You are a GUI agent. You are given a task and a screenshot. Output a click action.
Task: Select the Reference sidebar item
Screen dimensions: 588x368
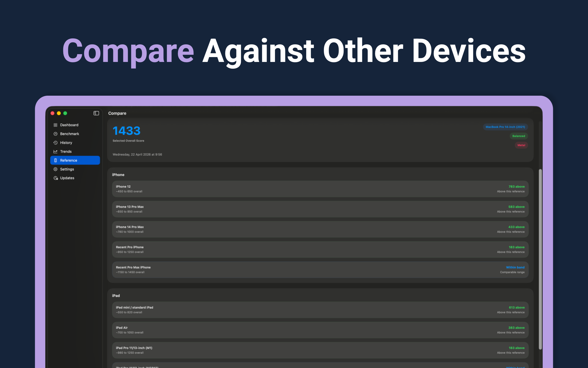pos(75,160)
